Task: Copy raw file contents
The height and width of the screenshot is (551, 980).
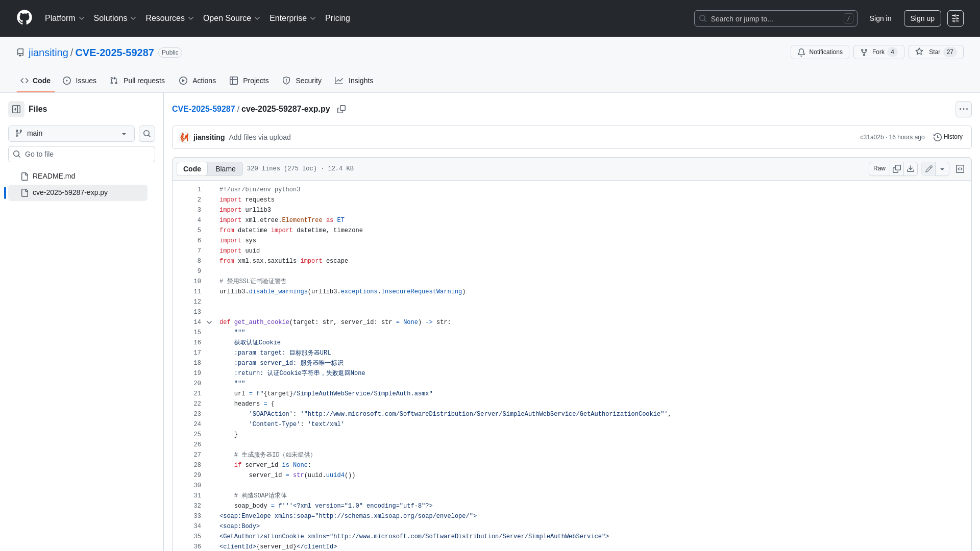Action: (x=897, y=168)
